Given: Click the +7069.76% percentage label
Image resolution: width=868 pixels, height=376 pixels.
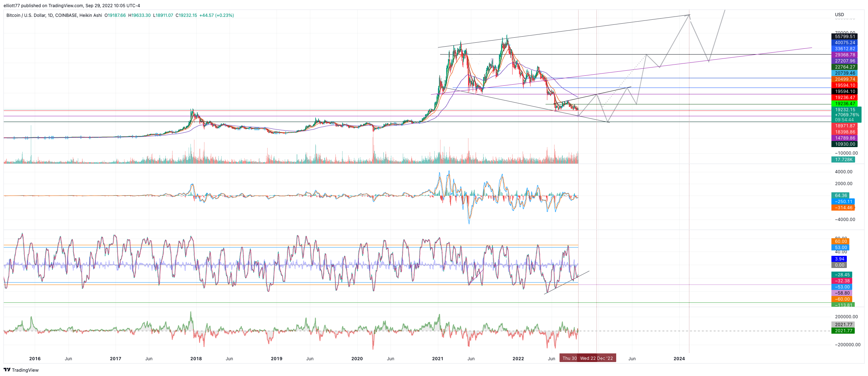Looking at the screenshot, I should coord(846,115).
